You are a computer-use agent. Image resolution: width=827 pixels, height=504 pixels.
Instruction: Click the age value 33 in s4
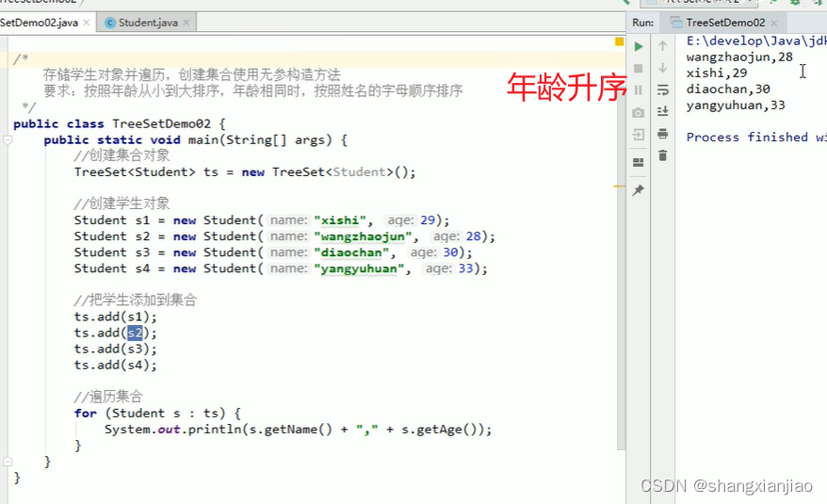(465, 268)
